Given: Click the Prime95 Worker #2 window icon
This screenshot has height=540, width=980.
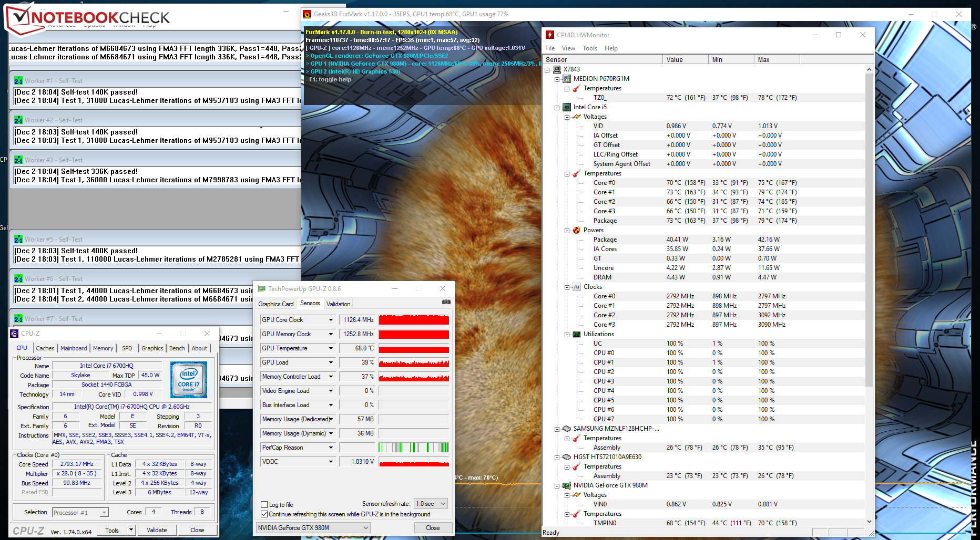Looking at the screenshot, I should (x=18, y=120).
